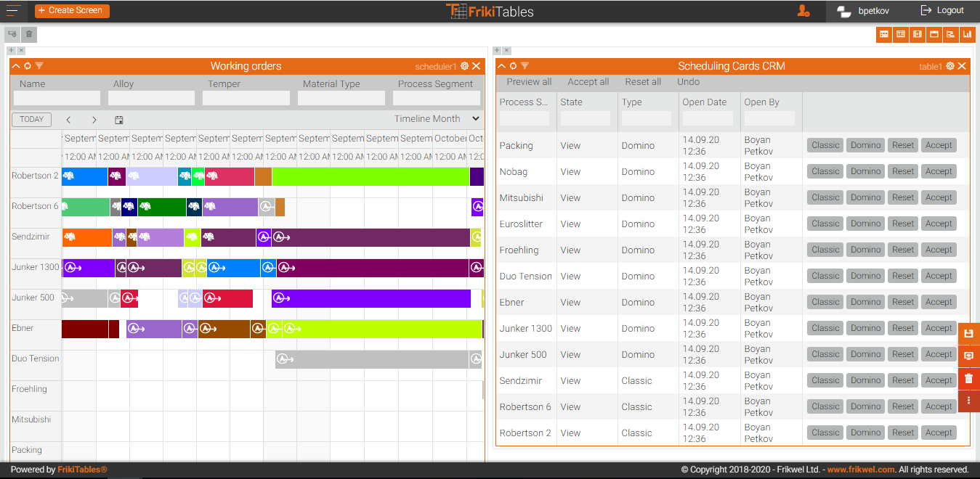Open settings gear for Scheduling Cards CRM

tap(949, 66)
